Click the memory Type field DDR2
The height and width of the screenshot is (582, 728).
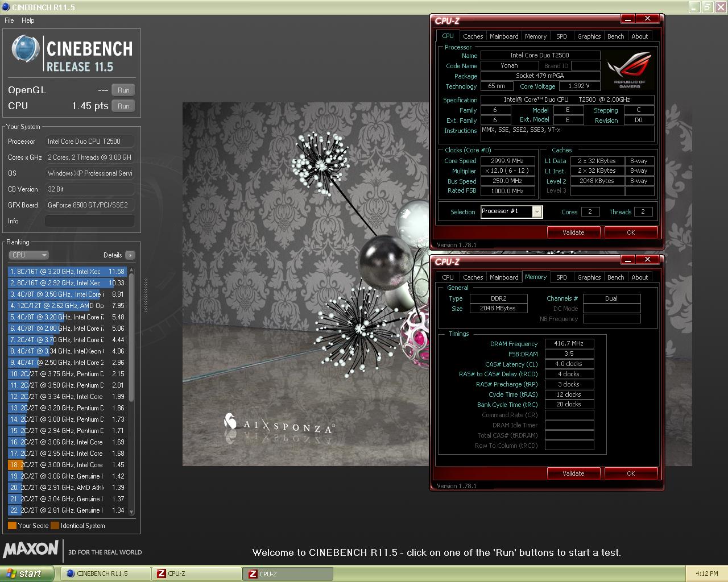click(x=499, y=298)
